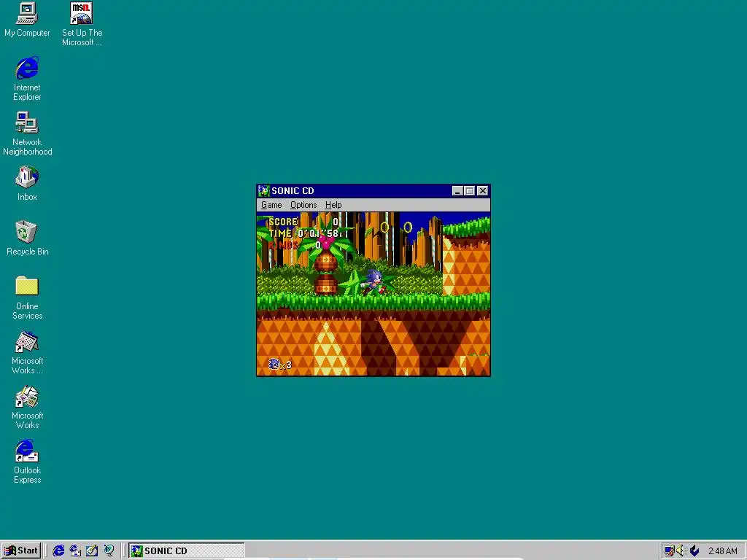Open the Help menu in Sonic CD

(333, 205)
